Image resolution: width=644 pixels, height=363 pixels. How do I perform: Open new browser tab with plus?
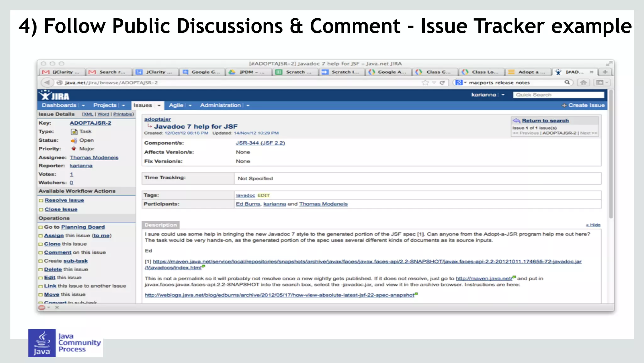coord(605,72)
